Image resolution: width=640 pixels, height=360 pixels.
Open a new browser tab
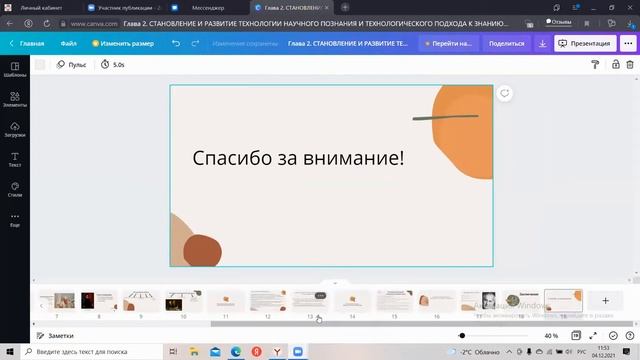(345, 7)
